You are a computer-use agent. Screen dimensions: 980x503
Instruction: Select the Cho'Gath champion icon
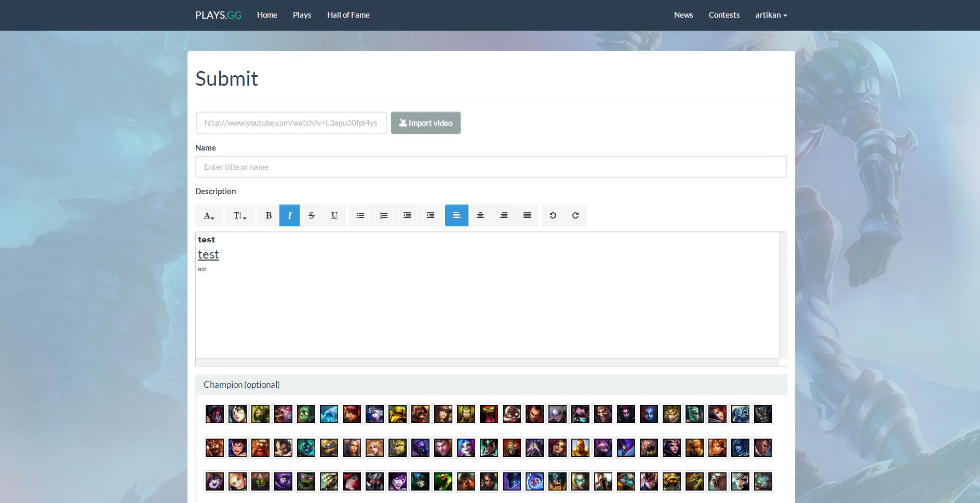point(489,414)
